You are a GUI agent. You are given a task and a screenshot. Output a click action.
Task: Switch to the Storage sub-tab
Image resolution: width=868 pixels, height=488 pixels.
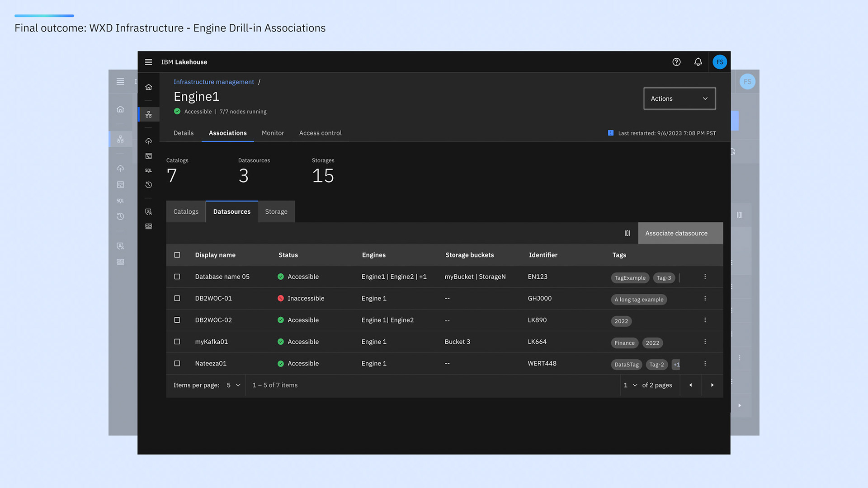[276, 211]
